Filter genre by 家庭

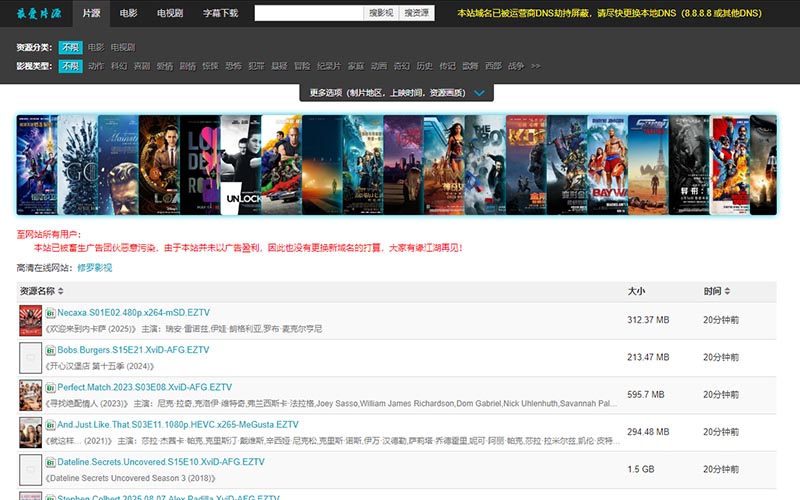pyautogui.click(x=356, y=66)
